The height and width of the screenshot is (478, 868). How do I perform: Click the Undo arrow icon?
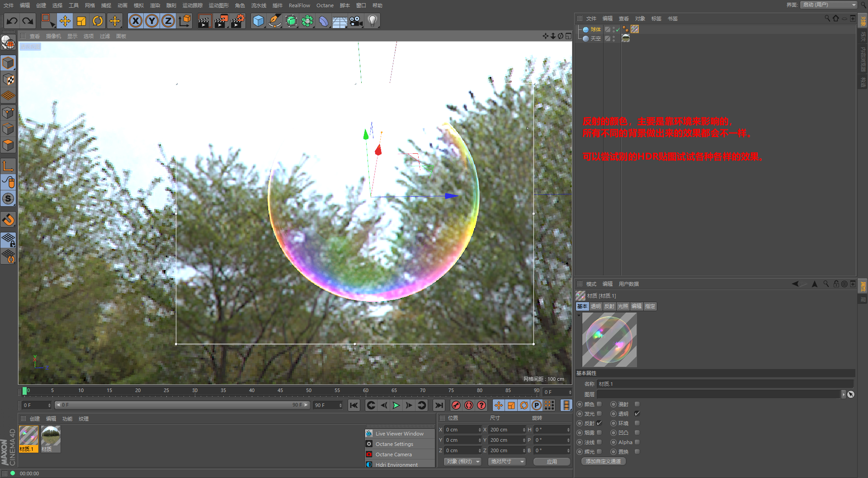point(12,21)
